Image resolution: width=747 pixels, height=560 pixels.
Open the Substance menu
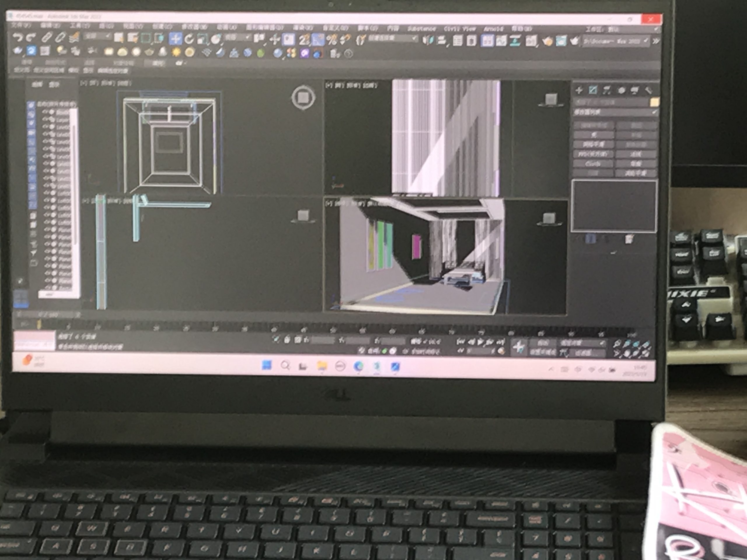(421, 29)
